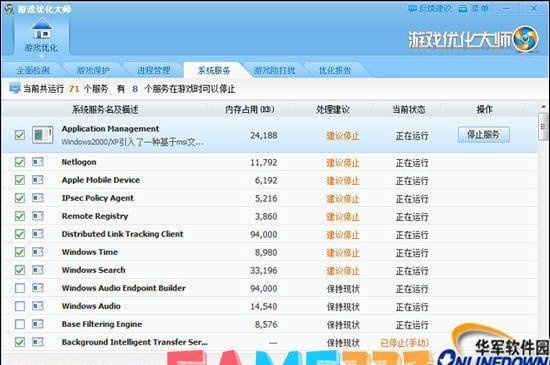This screenshot has width=550, height=365.
Task: Click the 操作 column header
Action: coord(484,109)
